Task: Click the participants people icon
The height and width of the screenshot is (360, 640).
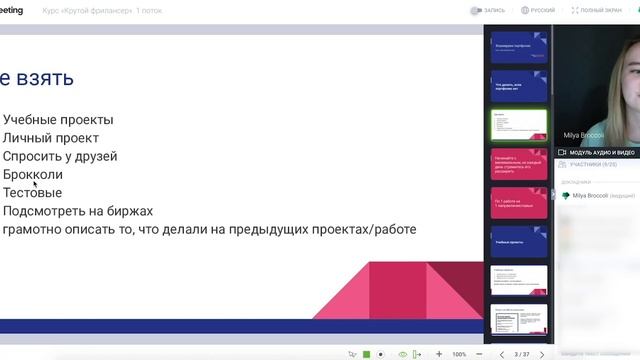Action: coord(562,164)
